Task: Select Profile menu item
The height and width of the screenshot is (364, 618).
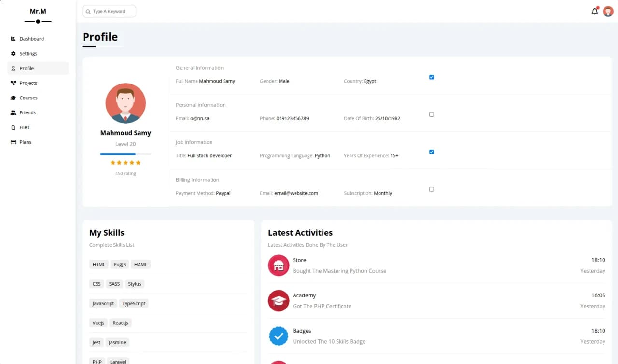Action: point(38,69)
